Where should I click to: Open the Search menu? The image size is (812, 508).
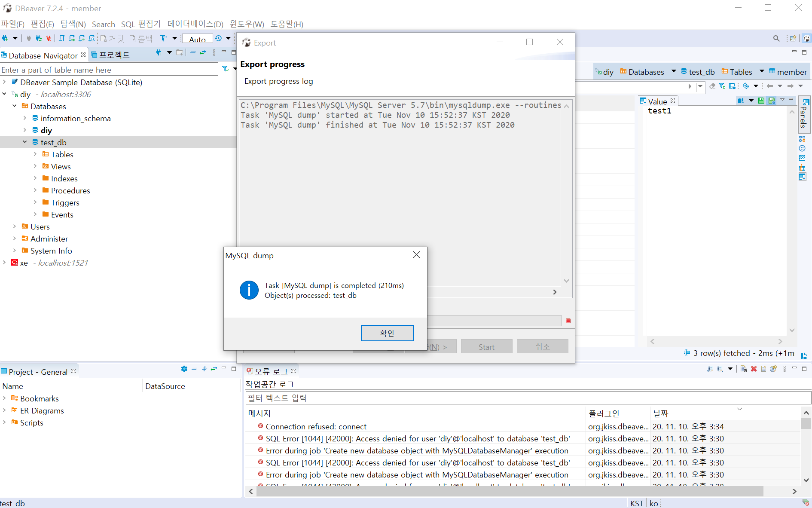coord(104,24)
